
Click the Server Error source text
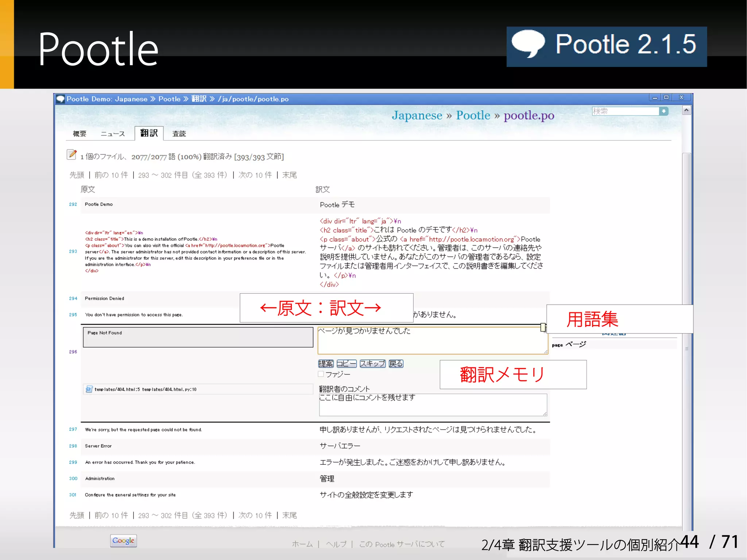tap(98, 446)
